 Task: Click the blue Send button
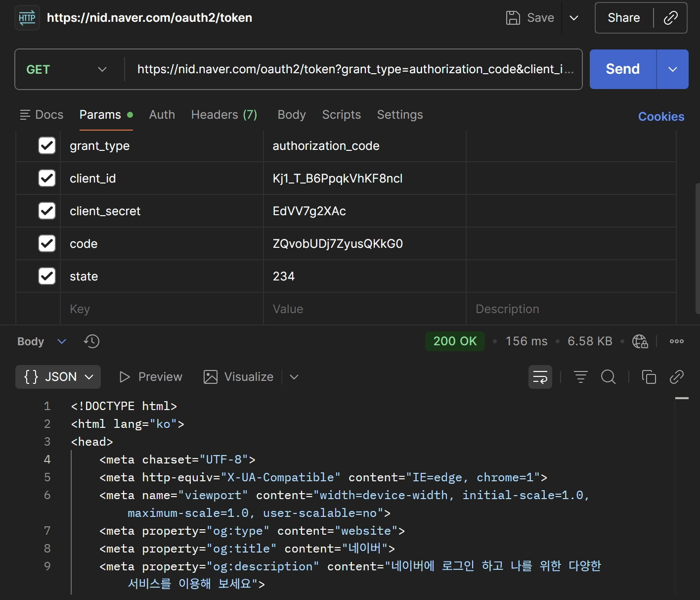pos(622,69)
